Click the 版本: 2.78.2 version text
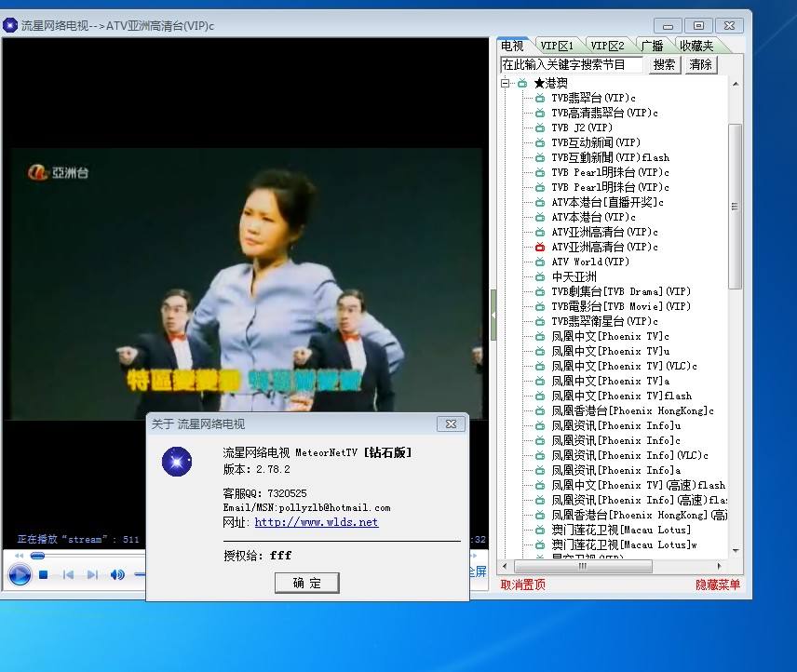The width and height of the screenshot is (797, 672). [x=257, y=469]
